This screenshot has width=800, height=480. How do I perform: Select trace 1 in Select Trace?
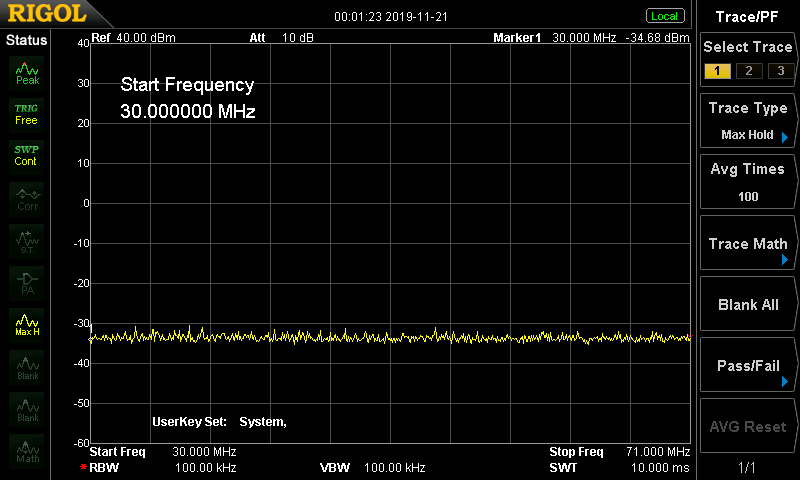point(717,70)
